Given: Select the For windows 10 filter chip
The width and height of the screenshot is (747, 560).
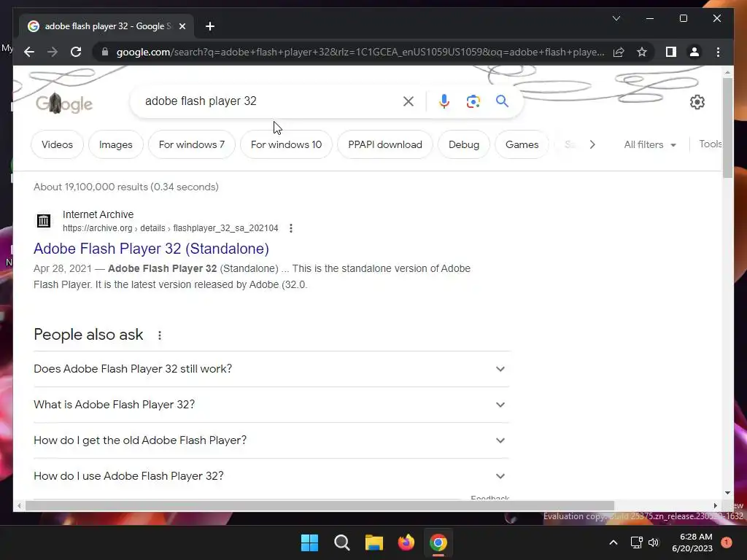Looking at the screenshot, I should coord(286,145).
